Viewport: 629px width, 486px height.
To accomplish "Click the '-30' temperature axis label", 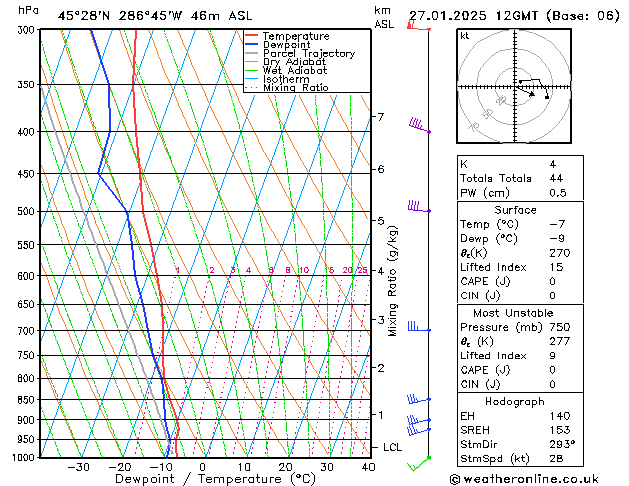I will pos(78,467).
